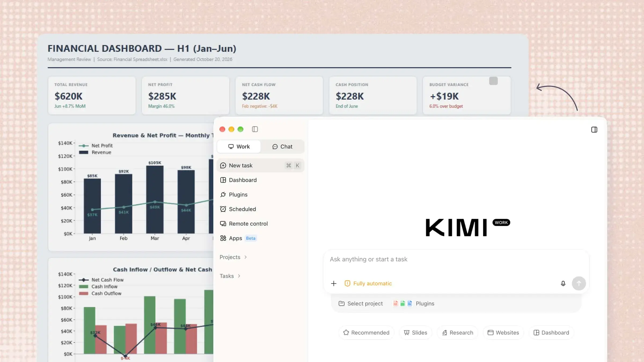Screen dimensions: 644x362
Task: Click the Net Cash Flow card
Action: [x=279, y=95]
